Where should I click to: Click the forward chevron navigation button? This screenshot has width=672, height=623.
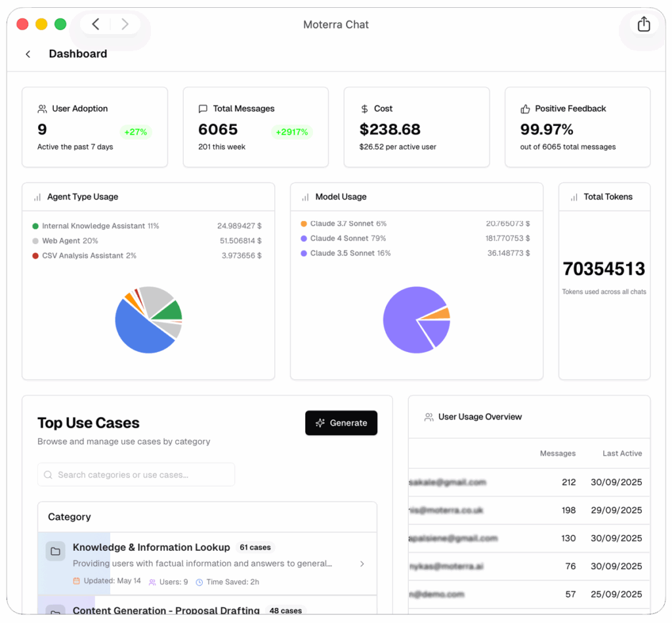[x=125, y=24]
